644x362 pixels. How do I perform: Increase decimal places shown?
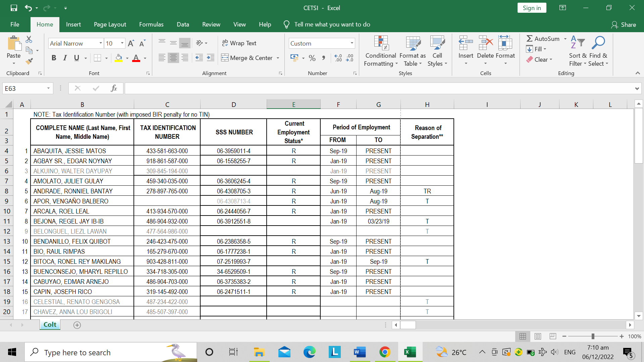coord(338,58)
